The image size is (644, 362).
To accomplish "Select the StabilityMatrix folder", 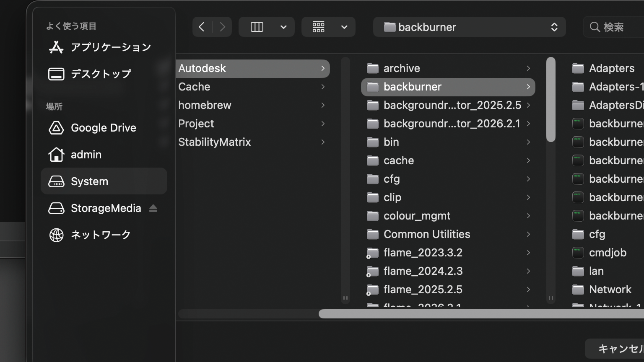I will (x=214, y=142).
